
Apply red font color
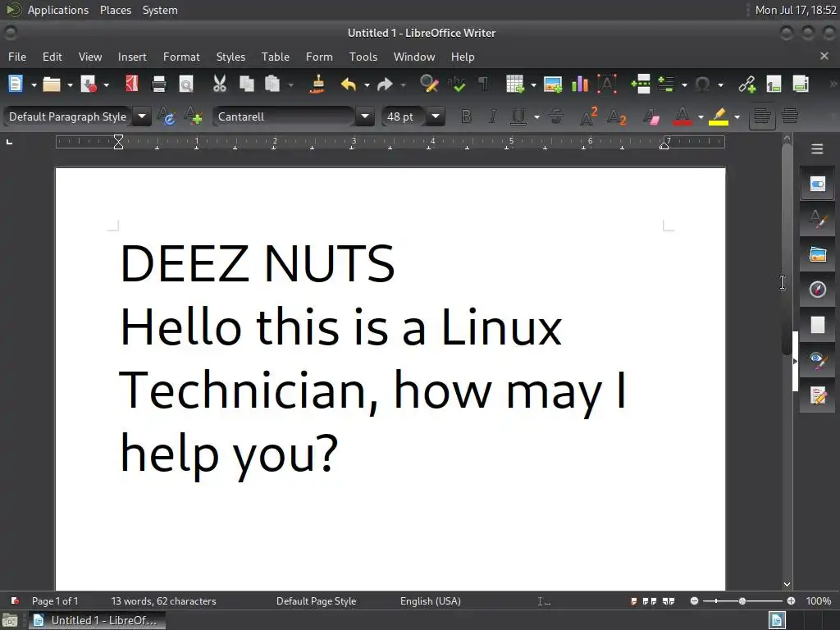coord(682,116)
